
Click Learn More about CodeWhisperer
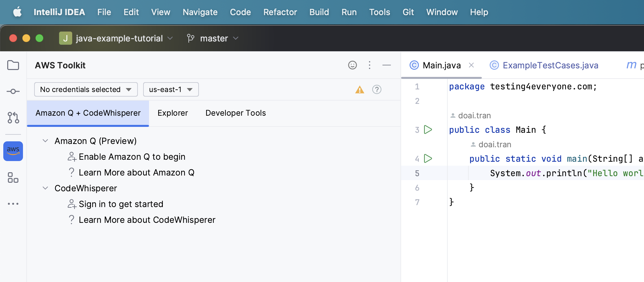point(147,220)
